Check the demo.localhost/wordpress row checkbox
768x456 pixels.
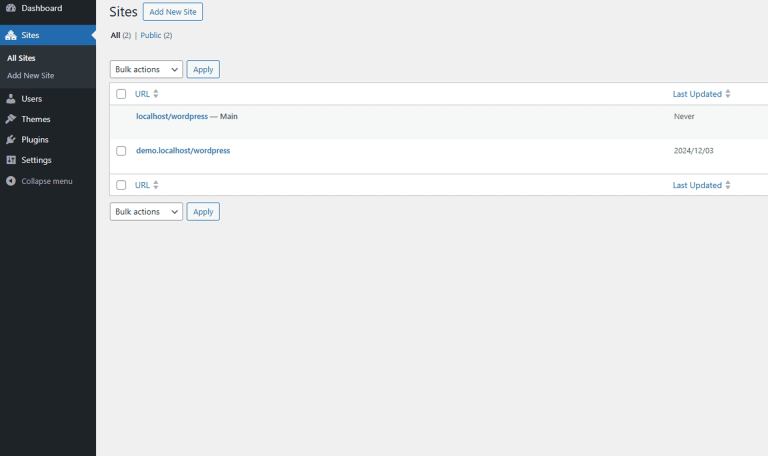[x=121, y=151]
